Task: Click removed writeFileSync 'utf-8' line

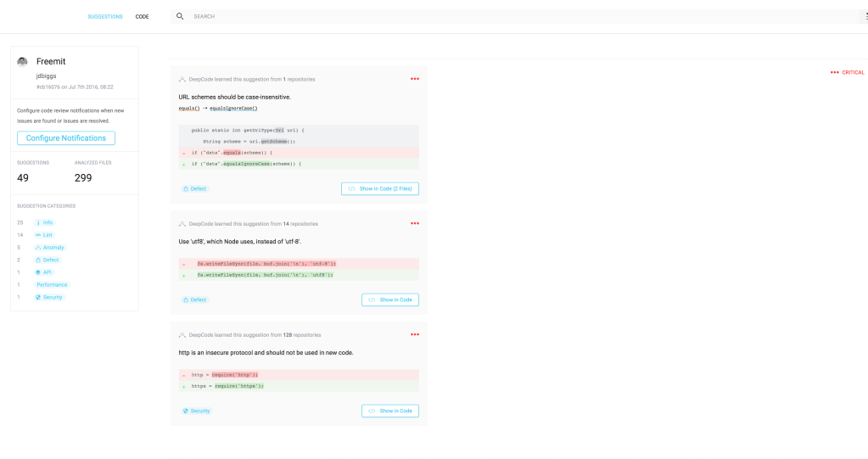Action: [299, 264]
